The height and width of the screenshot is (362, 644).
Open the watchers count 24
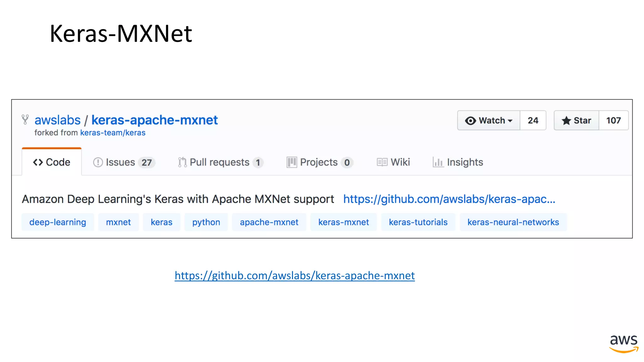[533, 120]
